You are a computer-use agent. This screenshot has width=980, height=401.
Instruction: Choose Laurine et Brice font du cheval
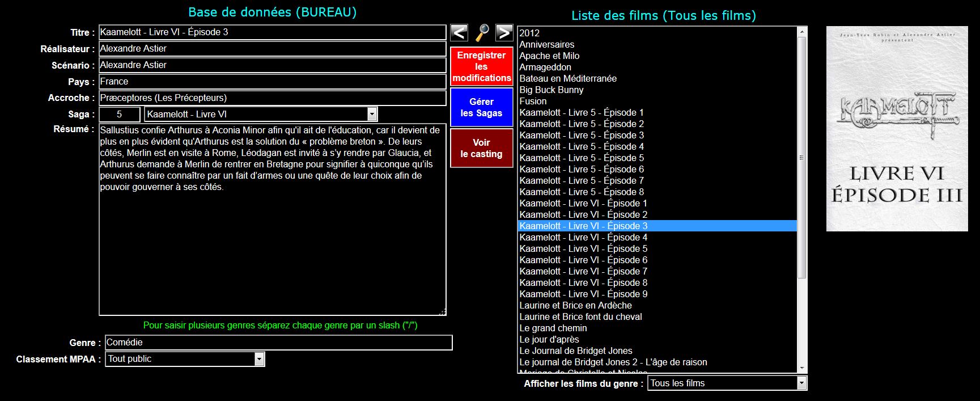coord(657,316)
